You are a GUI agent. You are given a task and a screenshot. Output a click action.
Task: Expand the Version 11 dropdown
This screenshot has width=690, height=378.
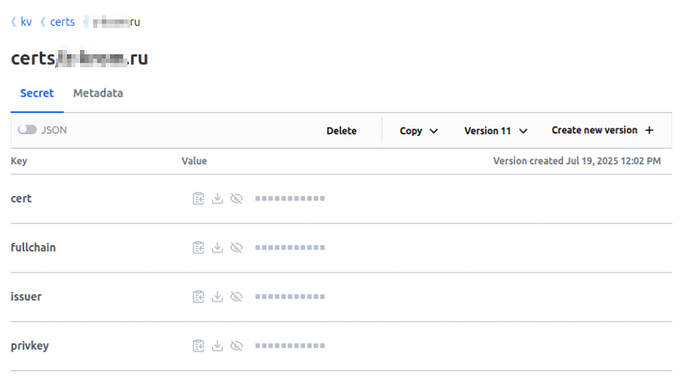pyautogui.click(x=495, y=131)
